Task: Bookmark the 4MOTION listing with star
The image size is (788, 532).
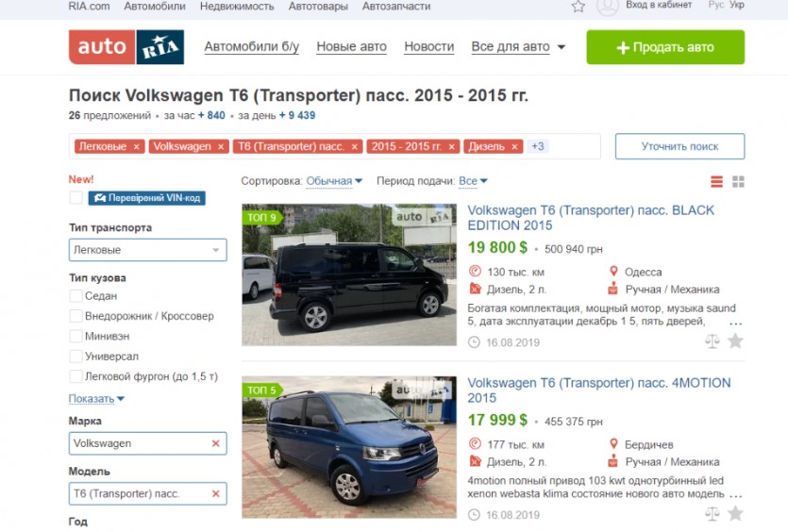Action: (x=735, y=513)
